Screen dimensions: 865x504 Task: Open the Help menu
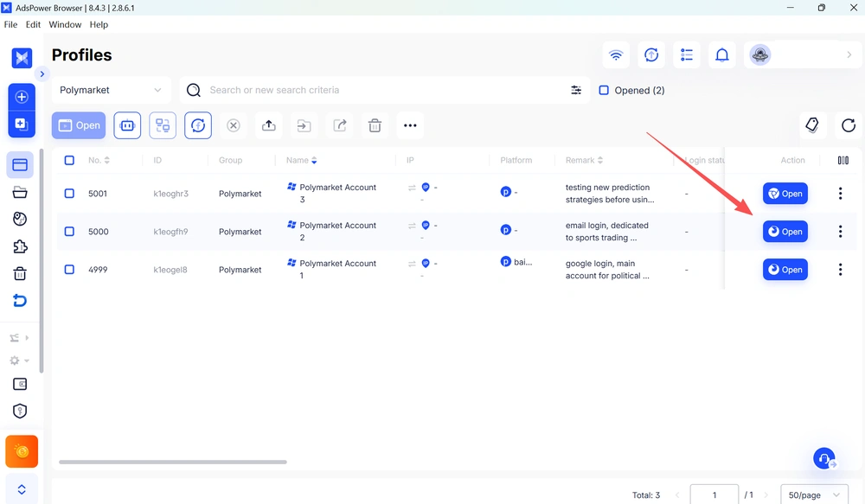pyautogui.click(x=99, y=24)
